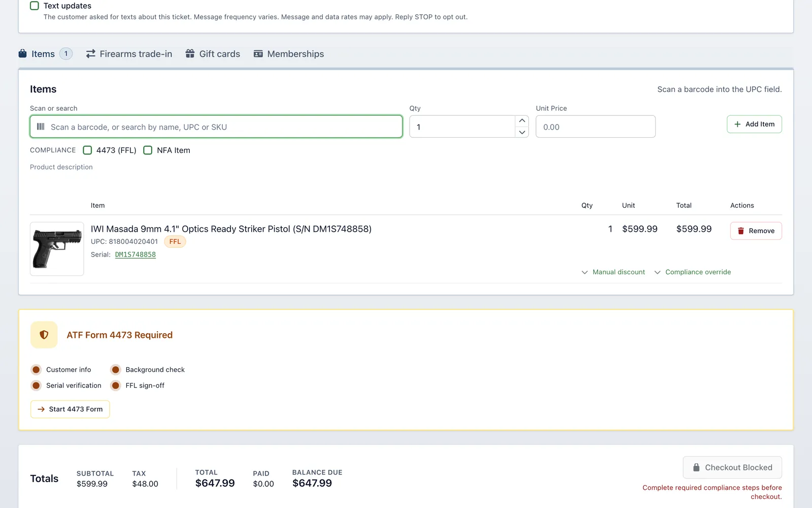
Task: Click the trade-in swap arrows icon
Action: tap(91, 54)
